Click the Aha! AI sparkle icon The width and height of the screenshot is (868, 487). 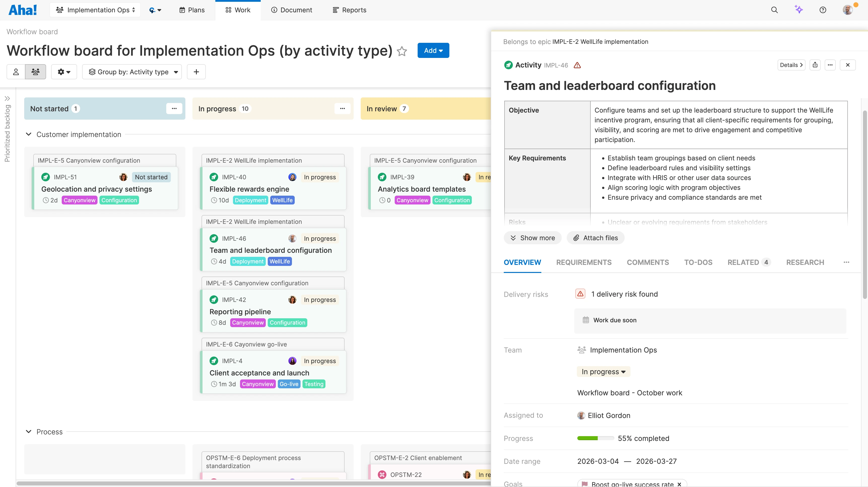[x=799, y=10]
